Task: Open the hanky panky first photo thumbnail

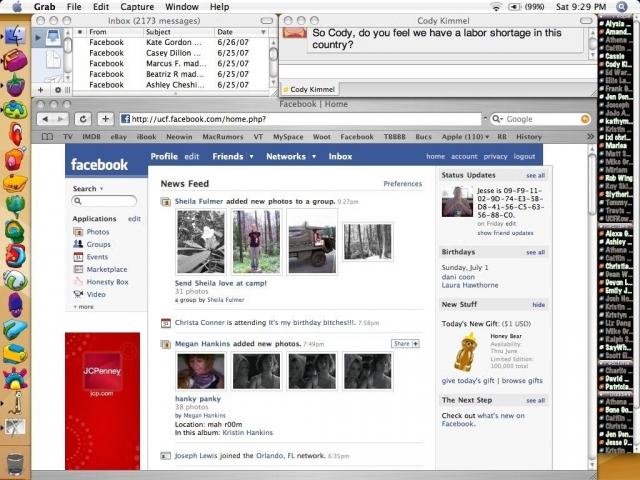Action: (201, 371)
